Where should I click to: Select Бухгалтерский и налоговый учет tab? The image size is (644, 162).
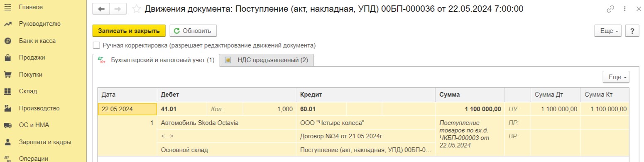[x=156, y=60]
